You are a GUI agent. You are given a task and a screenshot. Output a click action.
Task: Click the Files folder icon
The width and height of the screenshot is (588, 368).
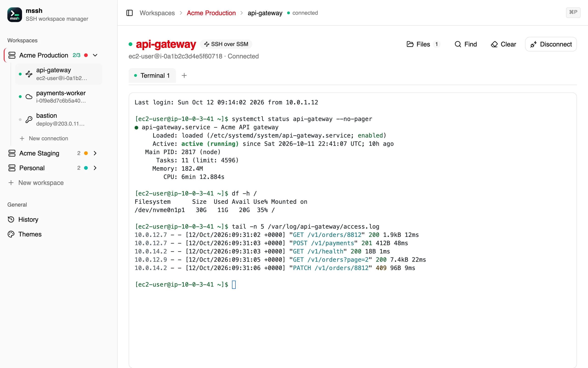tap(410, 44)
